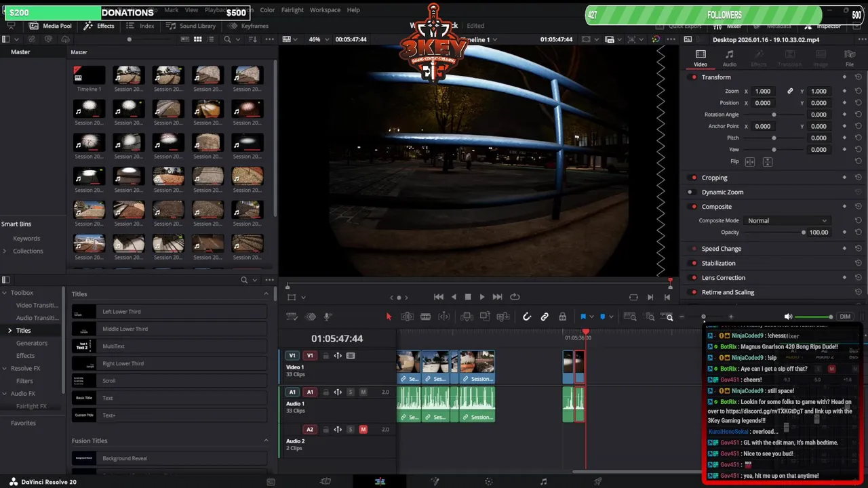This screenshot has height=488, width=868.
Task: Click the Insert Clip icon
Action: click(x=467, y=317)
